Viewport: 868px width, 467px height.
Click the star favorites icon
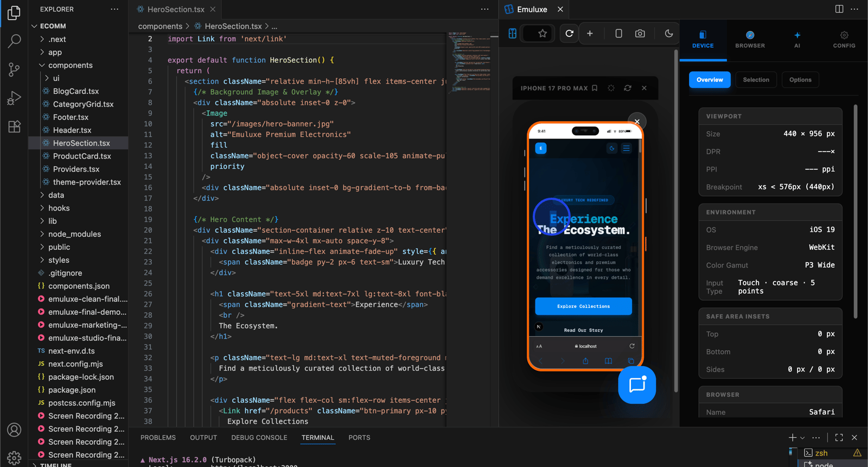542,34
